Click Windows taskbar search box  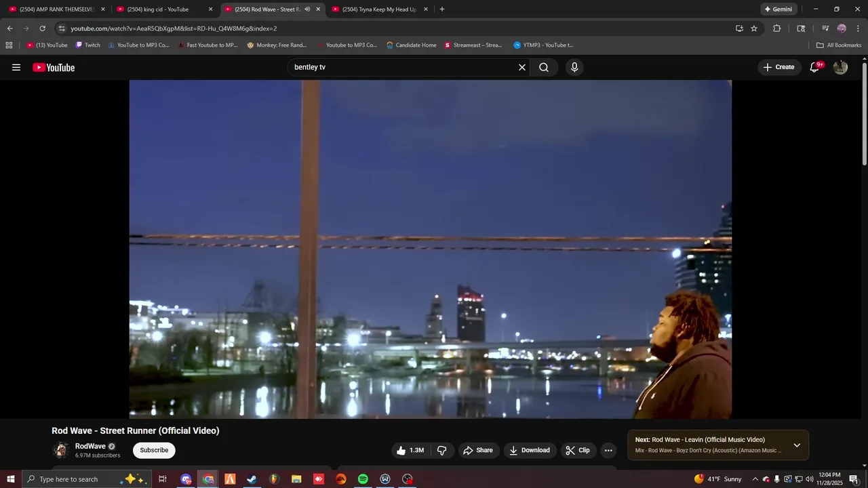click(87, 479)
